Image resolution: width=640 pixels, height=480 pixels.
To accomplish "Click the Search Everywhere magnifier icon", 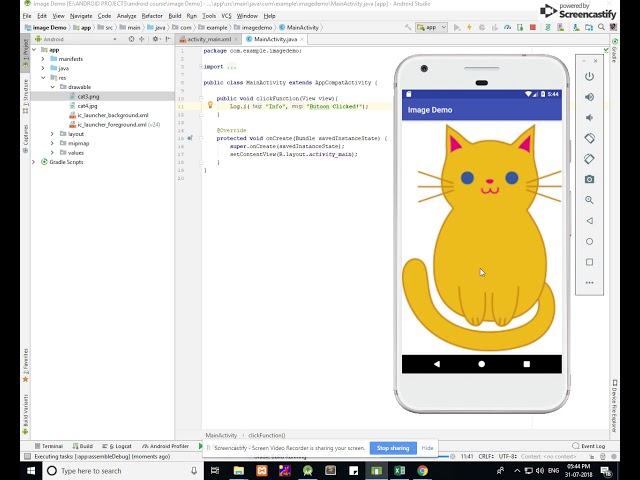I will [601, 27].
